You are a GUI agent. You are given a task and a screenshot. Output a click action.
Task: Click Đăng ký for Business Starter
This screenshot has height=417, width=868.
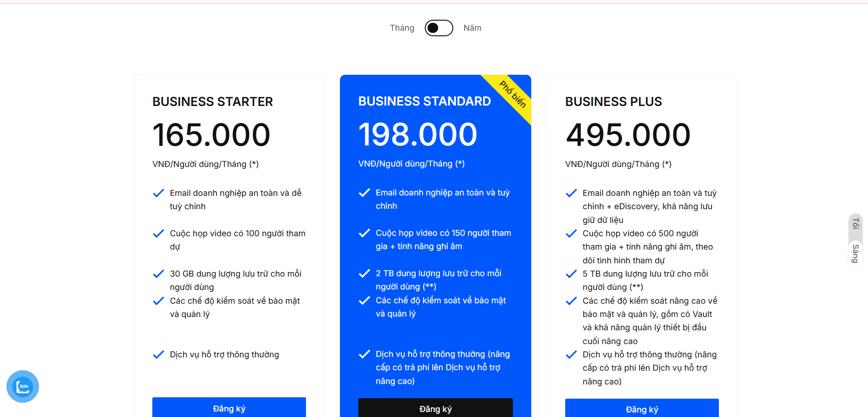coord(229,408)
